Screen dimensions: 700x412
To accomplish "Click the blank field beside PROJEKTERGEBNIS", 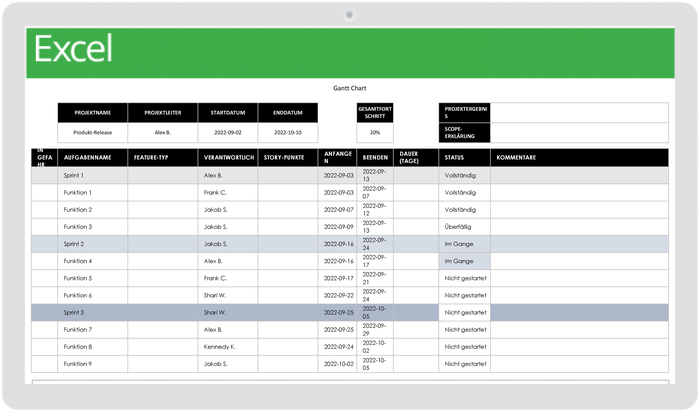I will tap(579, 112).
